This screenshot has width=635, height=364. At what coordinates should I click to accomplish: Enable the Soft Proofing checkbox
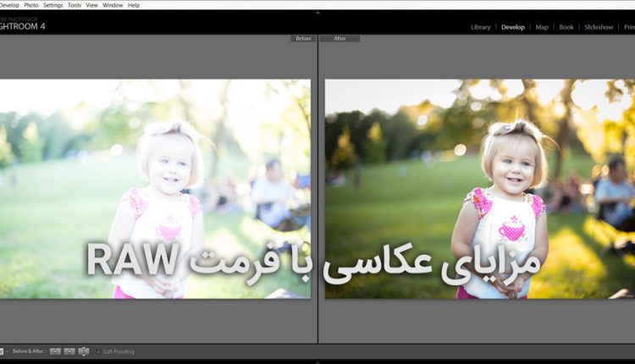[97, 351]
